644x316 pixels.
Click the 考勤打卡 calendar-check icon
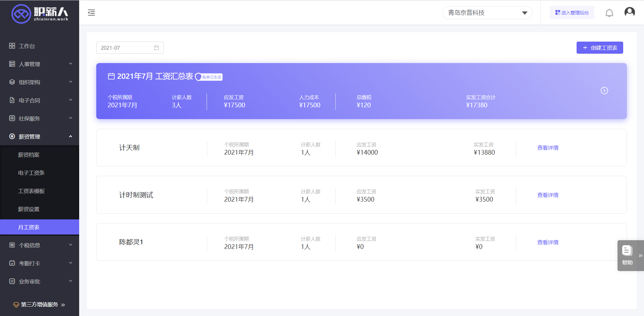(x=12, y=263)
